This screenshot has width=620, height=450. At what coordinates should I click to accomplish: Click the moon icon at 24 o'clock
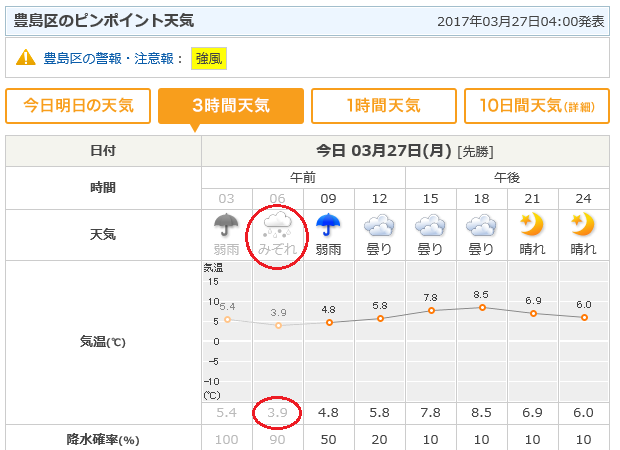click(x=584, y=225)
